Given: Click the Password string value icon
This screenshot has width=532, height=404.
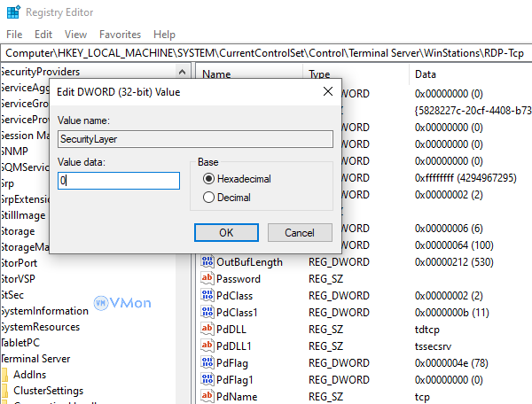Looking at the screenshot, I should [208, 278].
